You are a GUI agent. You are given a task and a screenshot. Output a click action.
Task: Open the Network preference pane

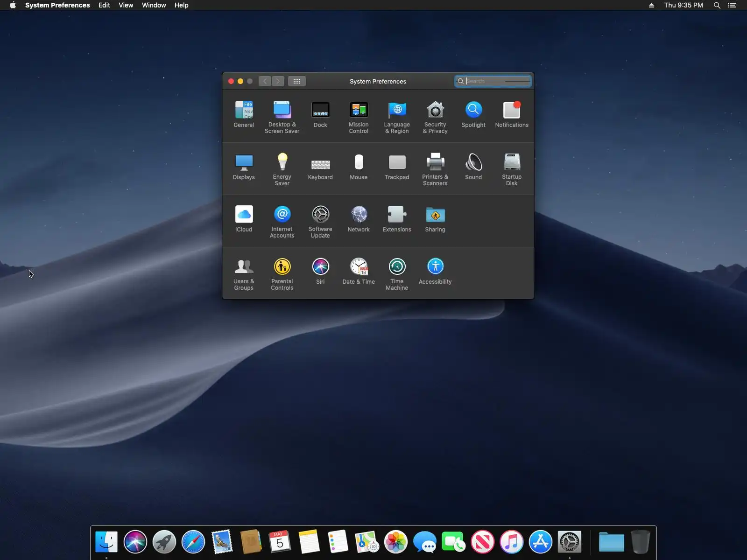click(359, 219)
